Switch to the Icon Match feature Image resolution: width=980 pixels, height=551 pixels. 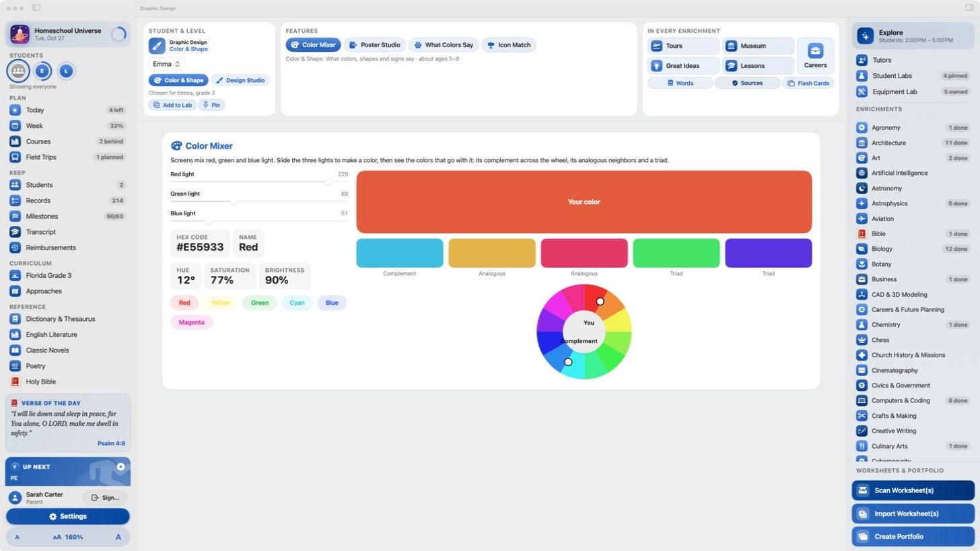(x=509, y=45)
